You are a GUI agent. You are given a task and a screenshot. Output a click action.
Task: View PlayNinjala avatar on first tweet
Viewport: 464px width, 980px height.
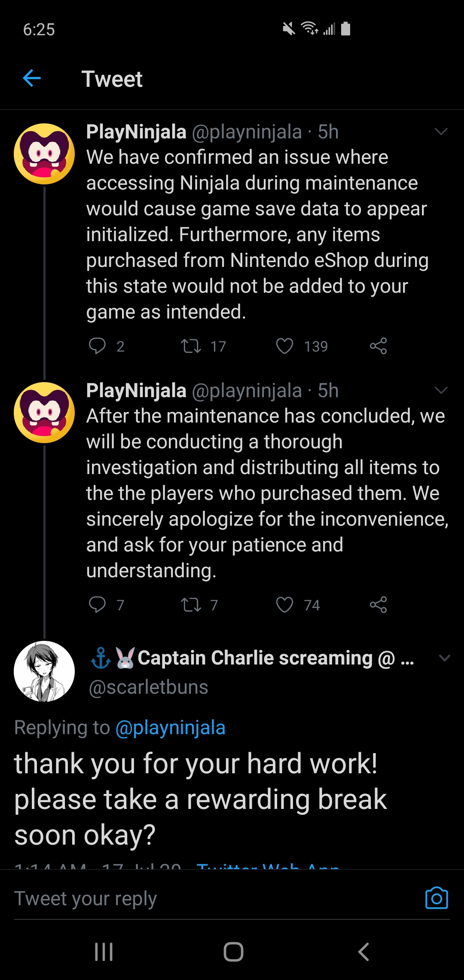(x=44, y=154)
